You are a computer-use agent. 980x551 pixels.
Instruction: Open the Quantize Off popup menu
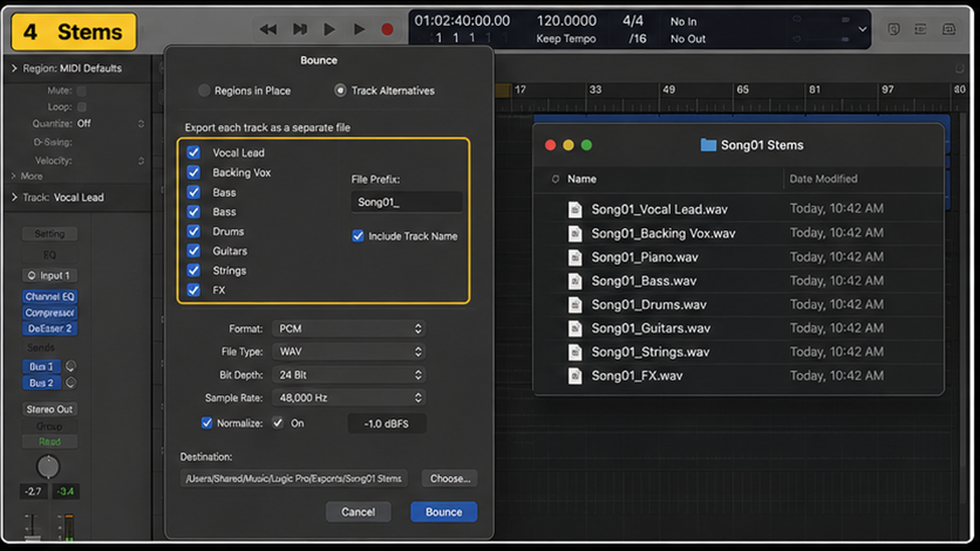pos(110,123)
